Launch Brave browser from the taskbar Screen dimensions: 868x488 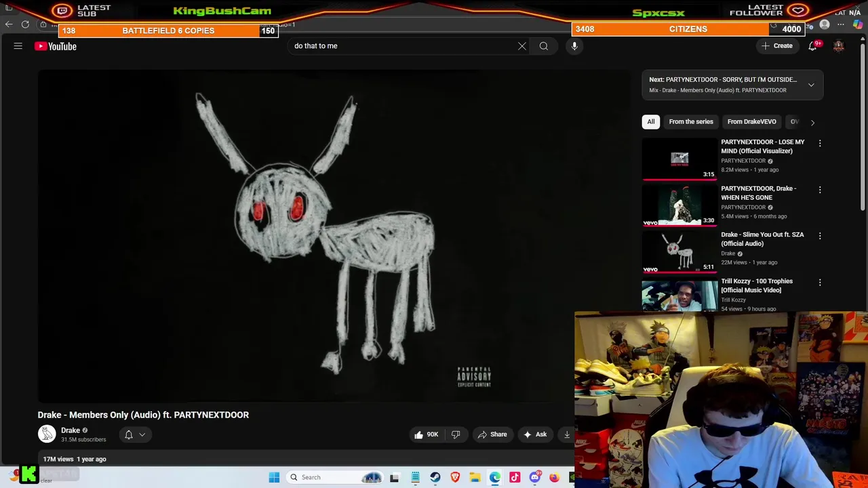pos(455,477)
